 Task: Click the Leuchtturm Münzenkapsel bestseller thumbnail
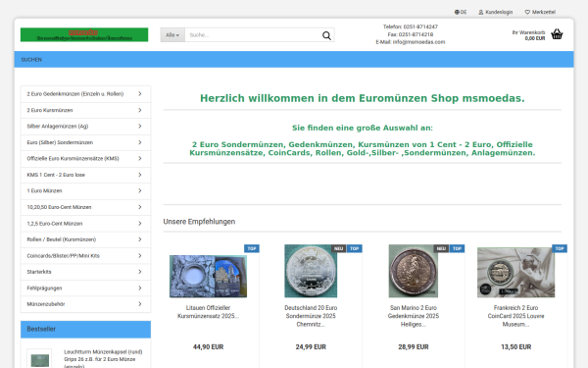(x=39, y=360)
